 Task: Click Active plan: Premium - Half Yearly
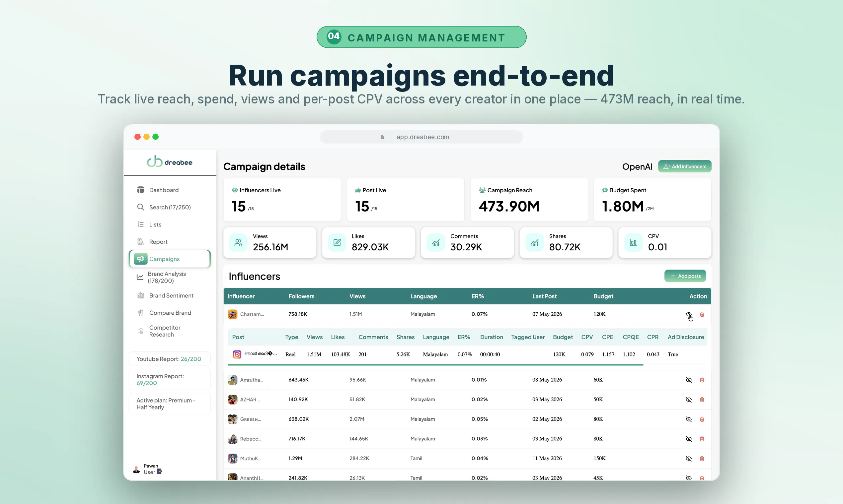point(170,404)
